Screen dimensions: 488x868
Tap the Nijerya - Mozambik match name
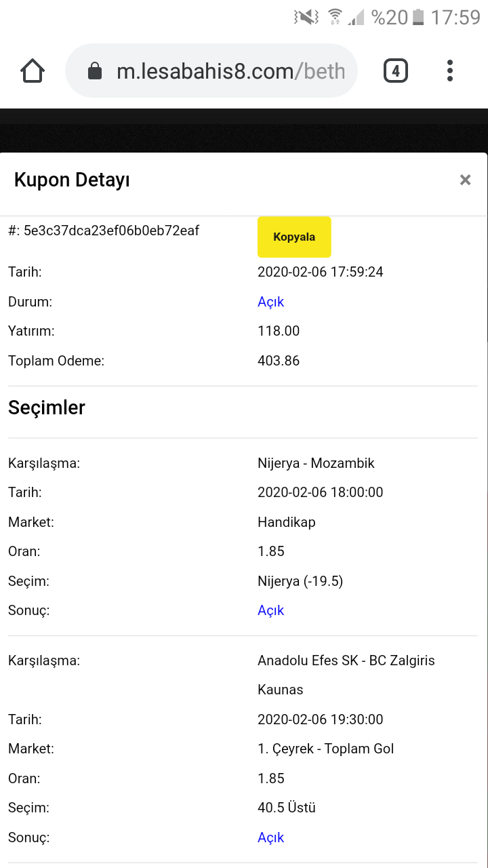tap(316, 463)
